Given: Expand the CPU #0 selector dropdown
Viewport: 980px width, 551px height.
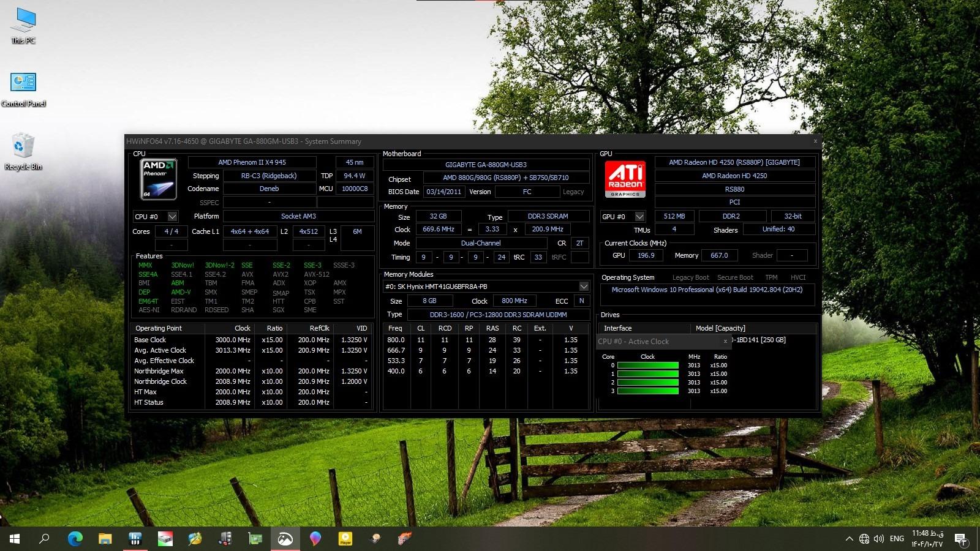Looking at the screenshot, I should [172, 217].
